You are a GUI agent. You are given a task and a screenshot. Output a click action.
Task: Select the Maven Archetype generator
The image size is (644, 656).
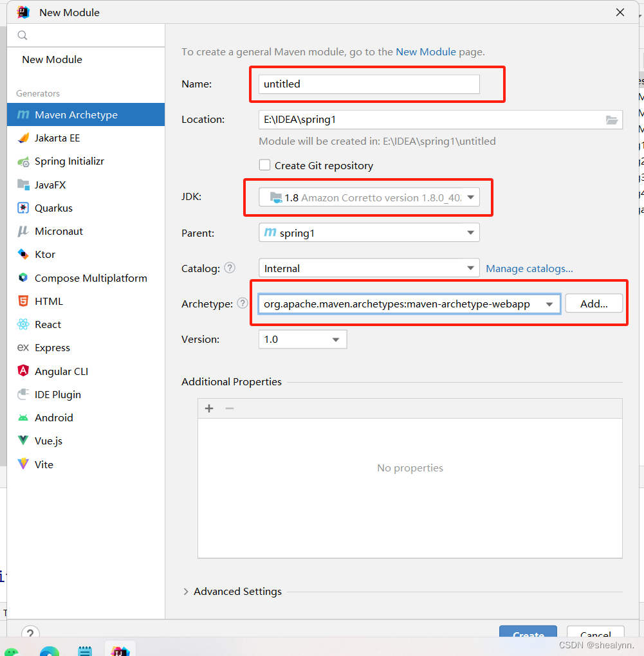[x=73, y=114]
